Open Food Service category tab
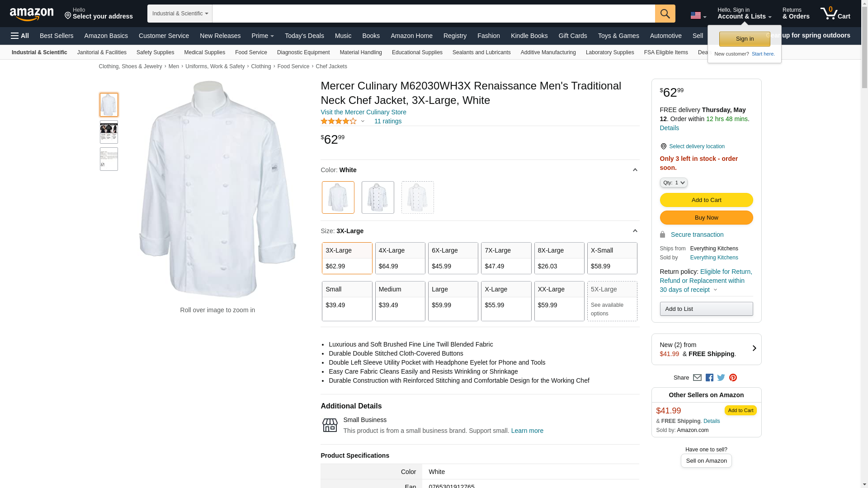 coord(251,52)
